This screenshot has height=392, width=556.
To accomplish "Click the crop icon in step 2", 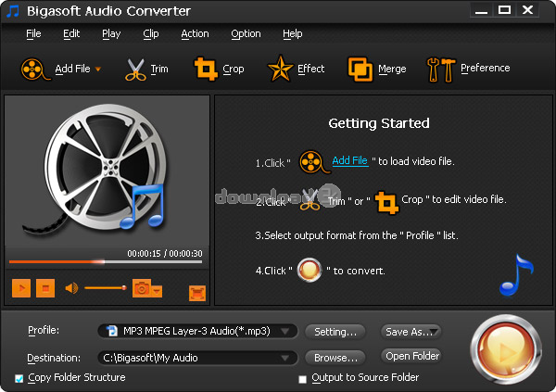I will pos(386,203).
